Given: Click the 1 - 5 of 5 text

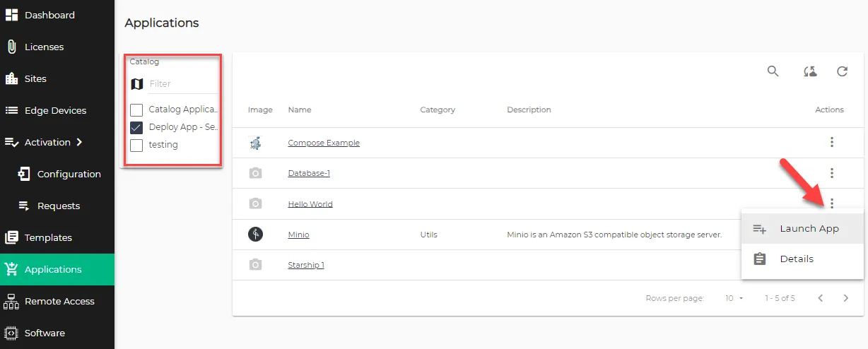Looking at the screenshot, I should [780, 298].
